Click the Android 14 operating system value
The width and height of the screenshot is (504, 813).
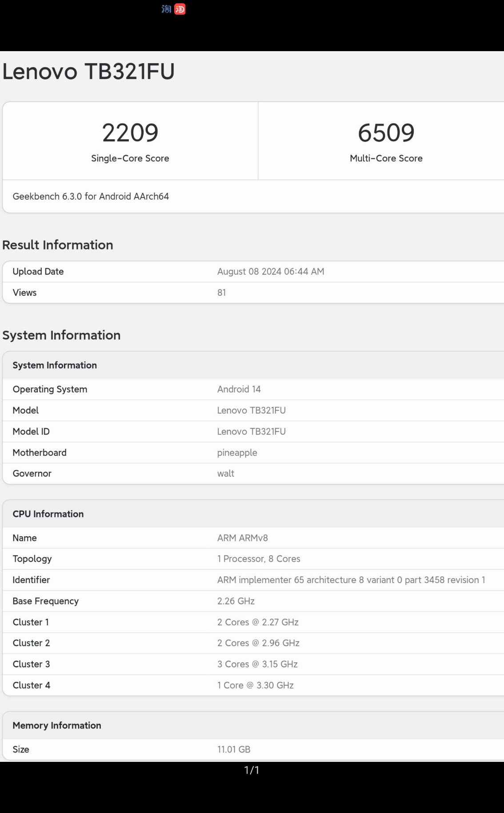(239, 389)
